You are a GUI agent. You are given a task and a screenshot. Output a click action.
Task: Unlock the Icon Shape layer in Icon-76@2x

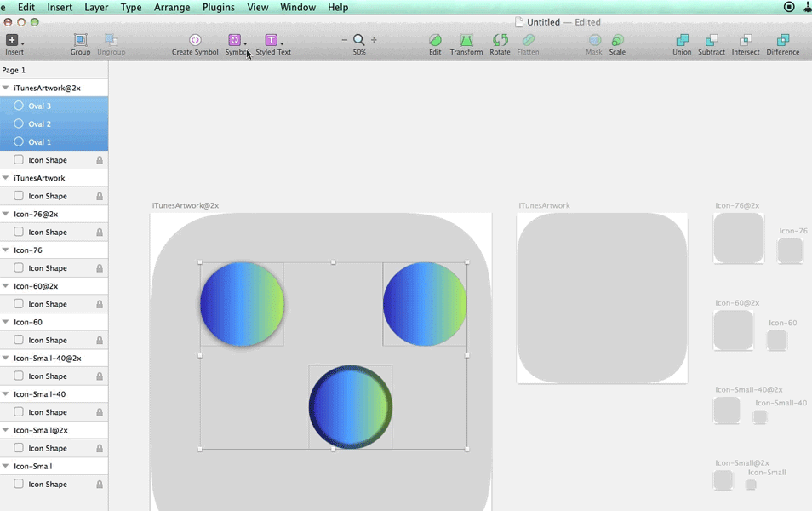point(99,232)
